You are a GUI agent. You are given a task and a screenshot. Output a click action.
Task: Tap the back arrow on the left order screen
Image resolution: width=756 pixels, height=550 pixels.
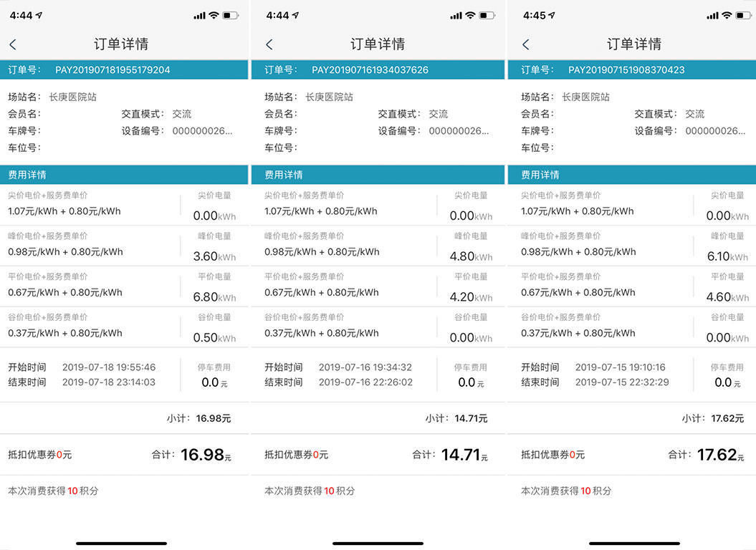[x=13, y=44]
